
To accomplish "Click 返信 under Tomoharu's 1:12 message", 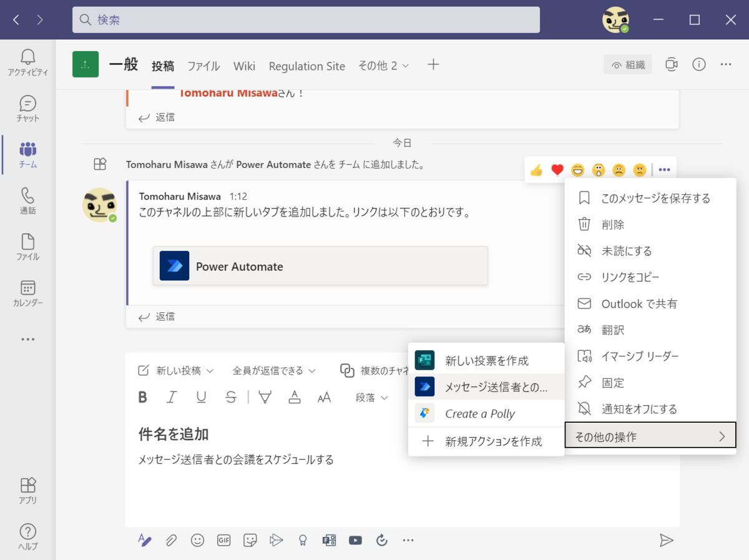I will click(157, 317).
